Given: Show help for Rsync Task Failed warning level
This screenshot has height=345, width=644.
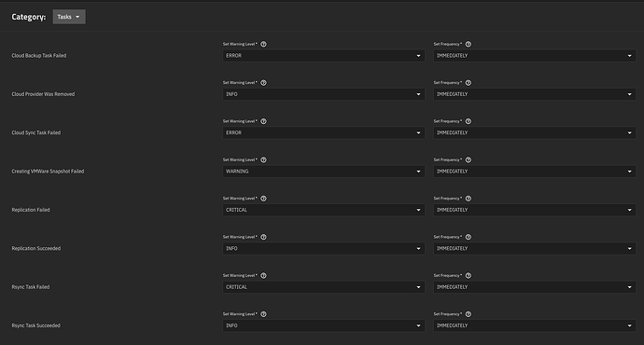Looking at the screenshot, I should coord(264,276).
